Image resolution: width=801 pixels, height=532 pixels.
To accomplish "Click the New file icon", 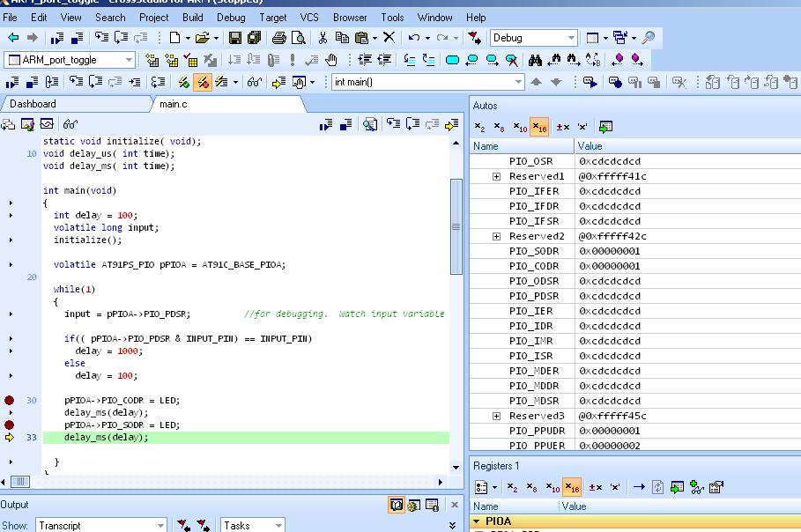I will coord(175,38).
